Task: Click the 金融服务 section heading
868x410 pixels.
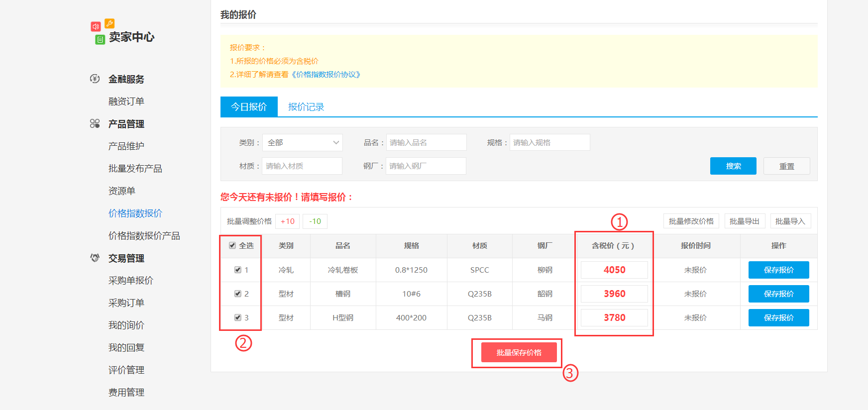Action: [126, 79]
